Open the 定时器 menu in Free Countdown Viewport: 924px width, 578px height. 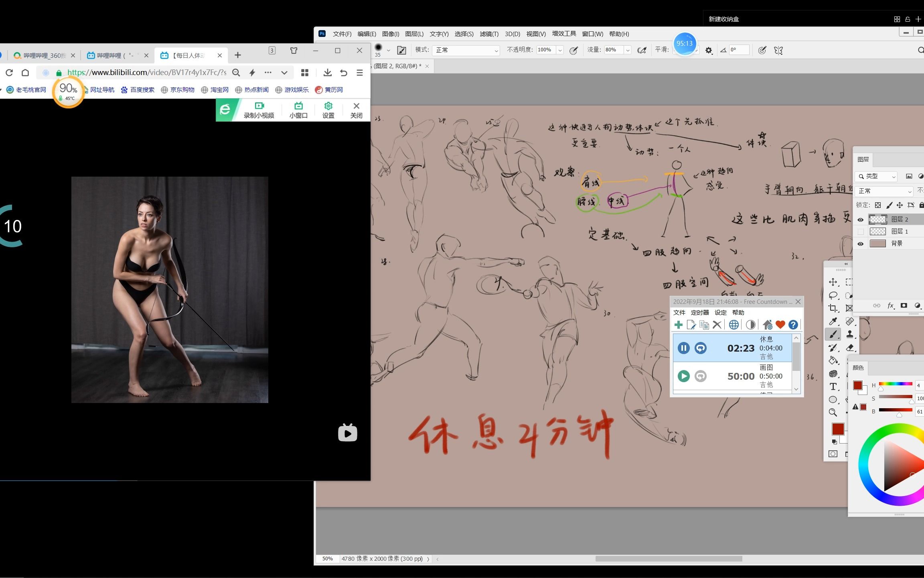(700, 313)
